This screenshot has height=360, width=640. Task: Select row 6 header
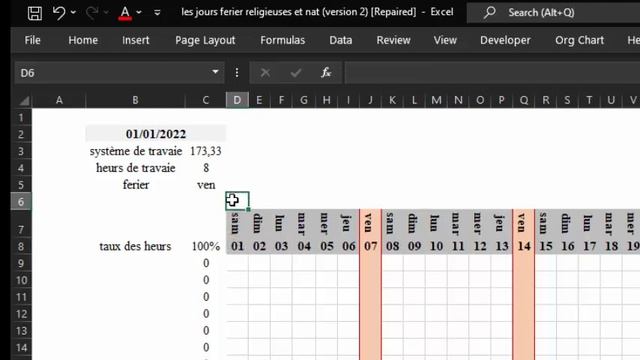(21, 202)
